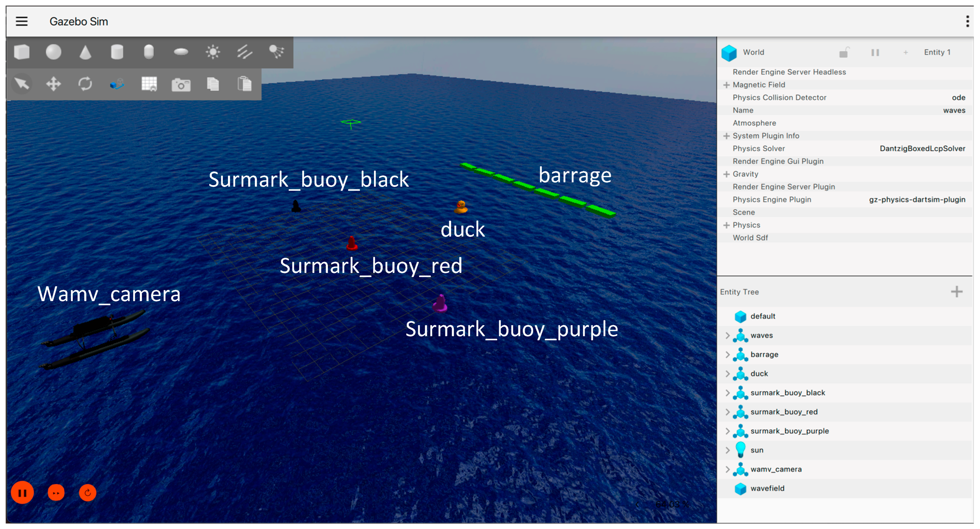
Task: Insert a sphere shape
Action: [x=53, y=52]
